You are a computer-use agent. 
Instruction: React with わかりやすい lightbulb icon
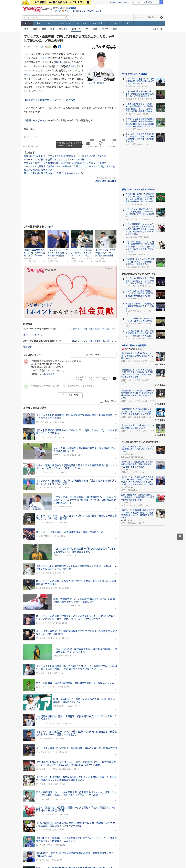click(x=100, y=143)
